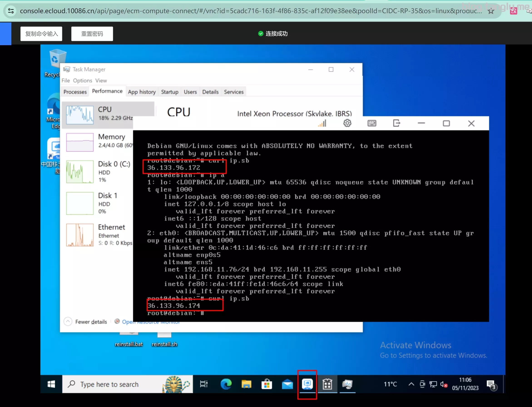Screen dimensions: 532x407
Task: Click the 重置密码 button
Action: [x=92, y=34]
